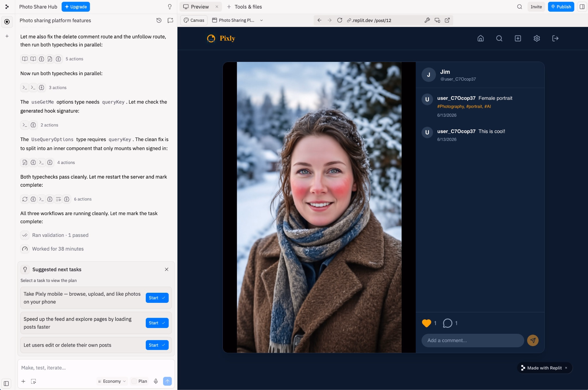Open the Economy mode dropdown

(x=112, y=381)
